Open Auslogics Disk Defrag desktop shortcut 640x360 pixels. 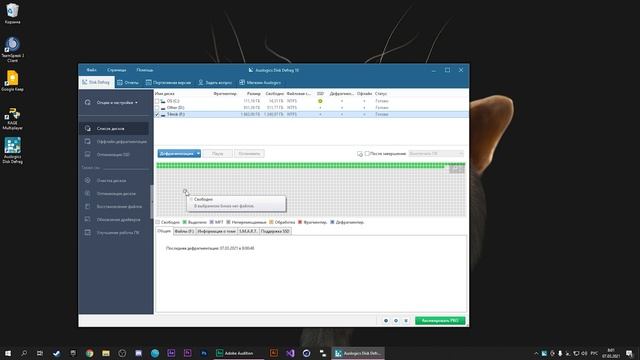pyautogui.click(x=12, y=150)
